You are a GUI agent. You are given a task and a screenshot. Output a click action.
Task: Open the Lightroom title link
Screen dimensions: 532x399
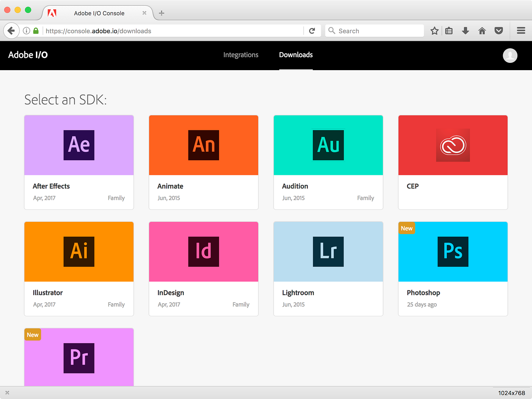[x=298, y=293]
